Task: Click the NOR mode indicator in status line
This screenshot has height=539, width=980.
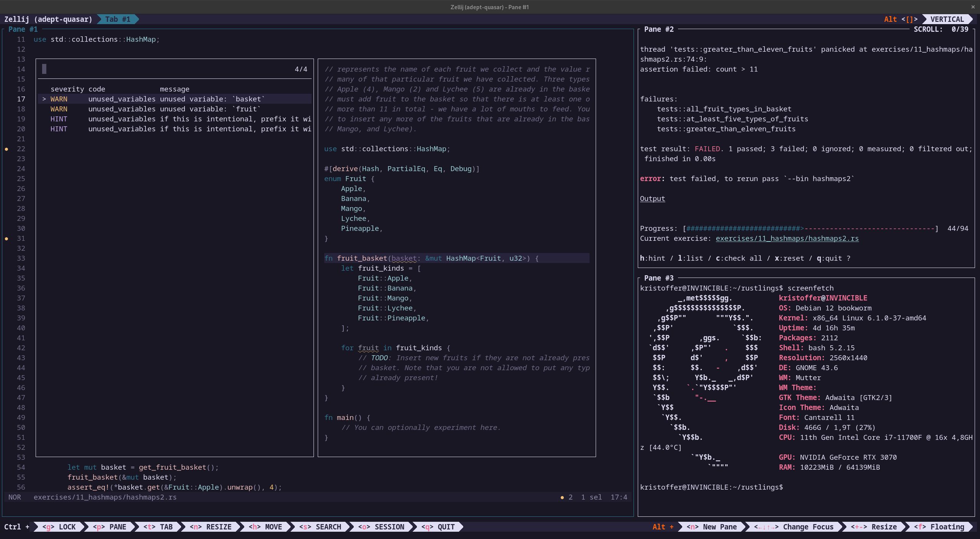Action: click(15, 497)
